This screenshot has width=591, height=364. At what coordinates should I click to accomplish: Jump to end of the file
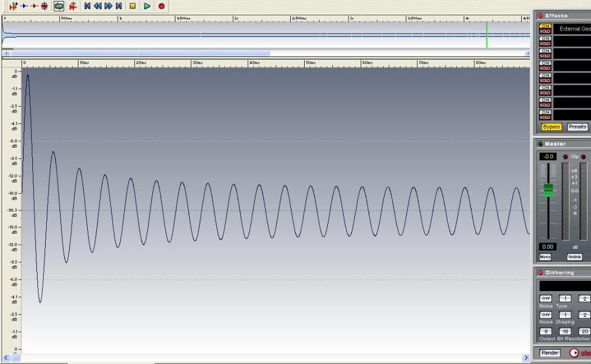[x=118, y=6]
